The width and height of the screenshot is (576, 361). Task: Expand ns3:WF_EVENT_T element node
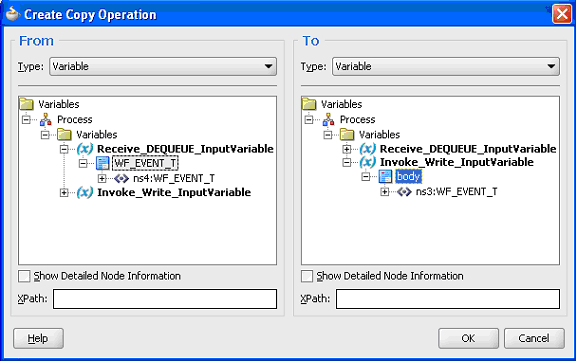385,192
